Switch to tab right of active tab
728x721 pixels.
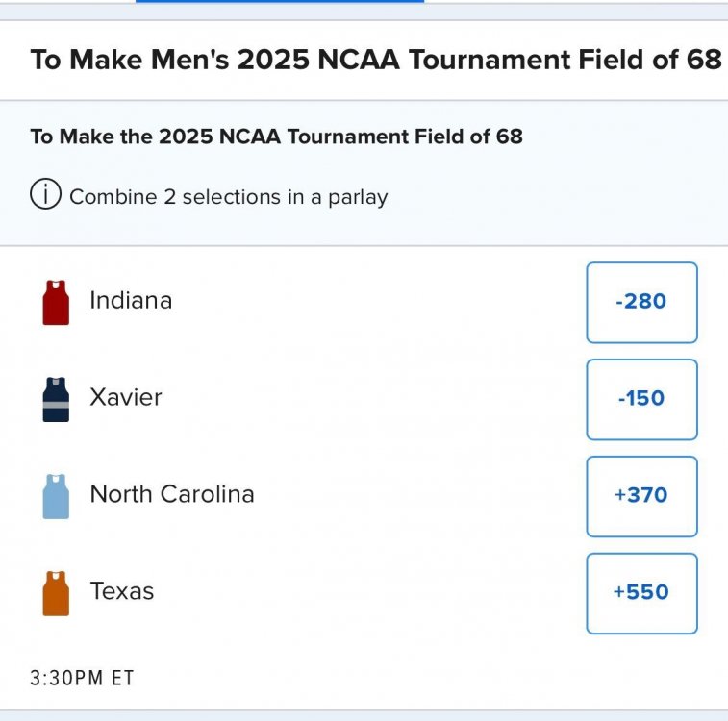pos(575,3)
